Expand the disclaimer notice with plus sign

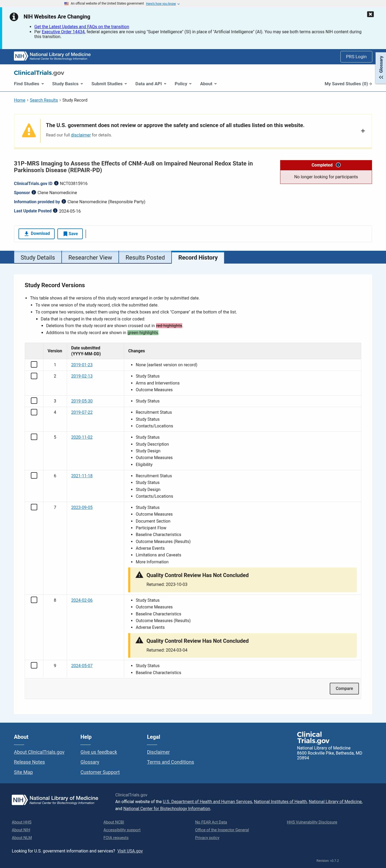[363, 131]
